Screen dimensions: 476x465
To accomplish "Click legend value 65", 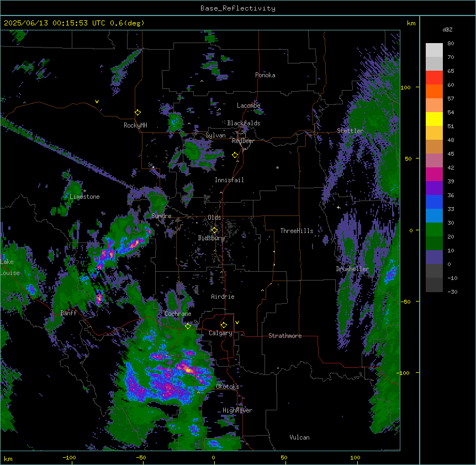I will 451,71.
